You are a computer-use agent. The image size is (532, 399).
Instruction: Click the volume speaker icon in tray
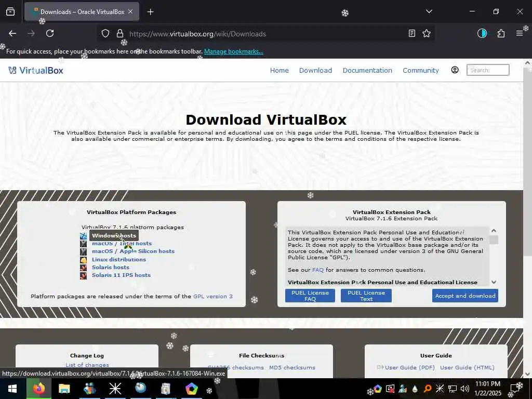tap(465, 389)
